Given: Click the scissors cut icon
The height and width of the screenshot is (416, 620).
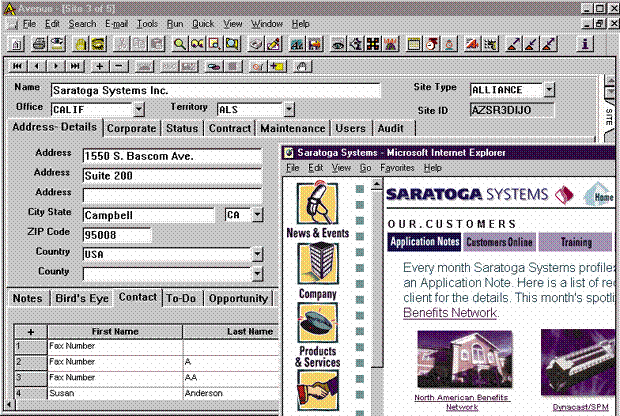Looking at the screenshot, I should click(x=121, y=44).
